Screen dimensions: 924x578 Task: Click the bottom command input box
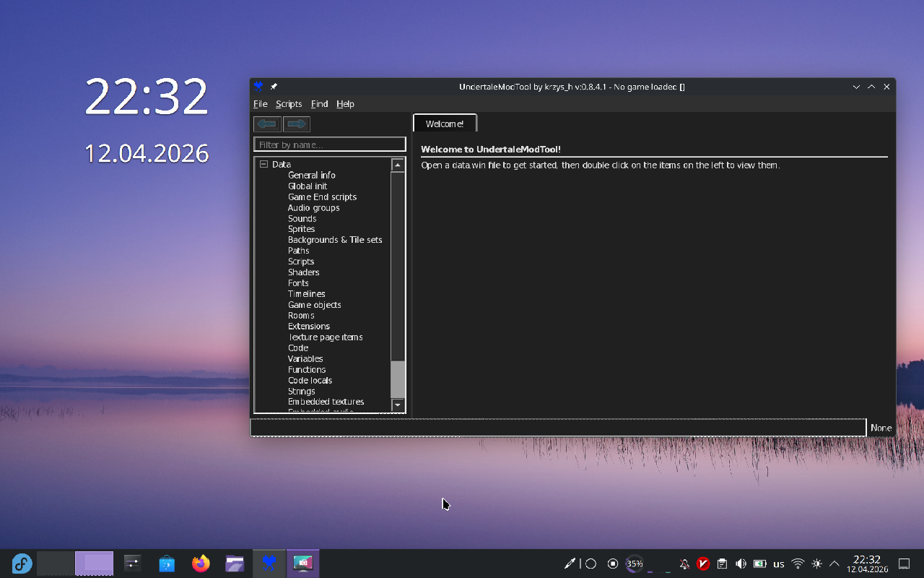point(558,428)
